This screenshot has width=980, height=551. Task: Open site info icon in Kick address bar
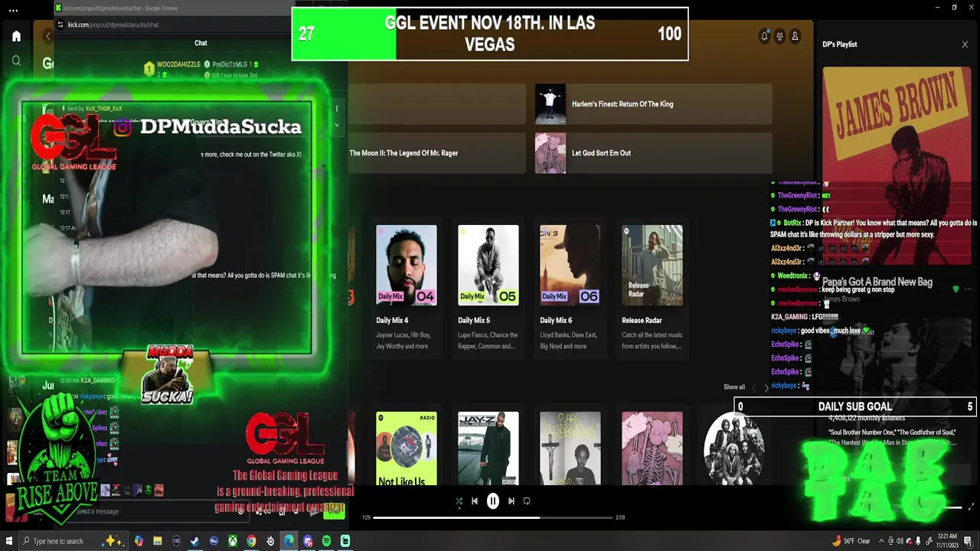61,24
